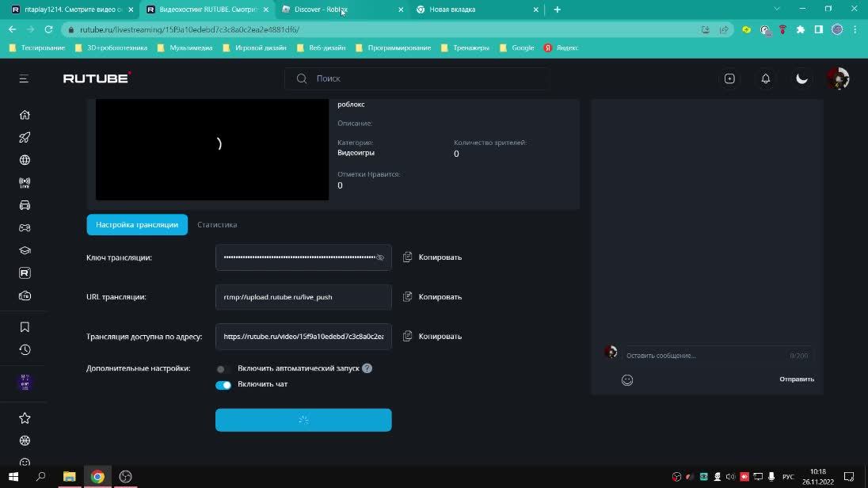Click the Ключ трансляции field
This screenshot has height=488, width=868.
[x=303, y=257]
